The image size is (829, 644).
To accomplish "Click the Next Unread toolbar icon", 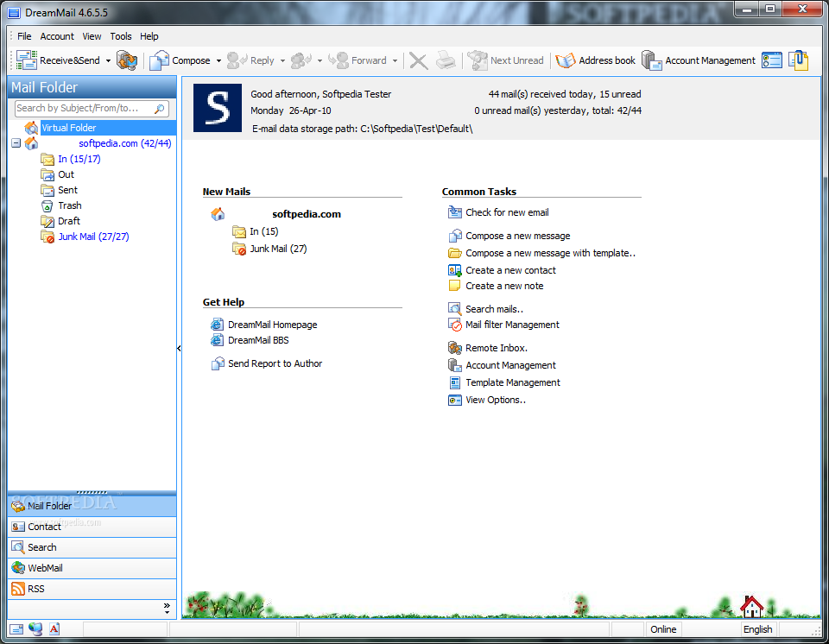I will (478, 60).
